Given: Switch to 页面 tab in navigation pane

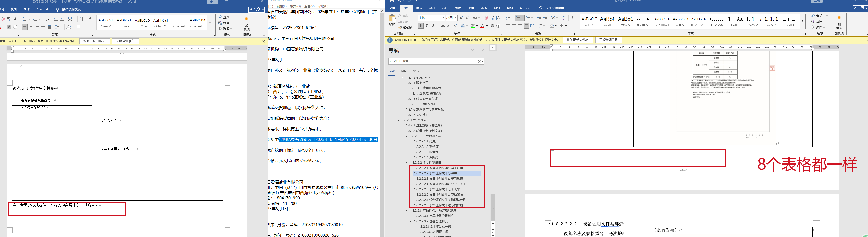Looking at the screenshot, I should pos(404,71).
